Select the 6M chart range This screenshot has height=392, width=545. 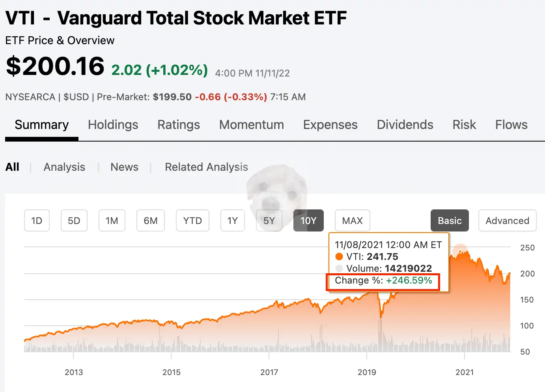[150, 220]
